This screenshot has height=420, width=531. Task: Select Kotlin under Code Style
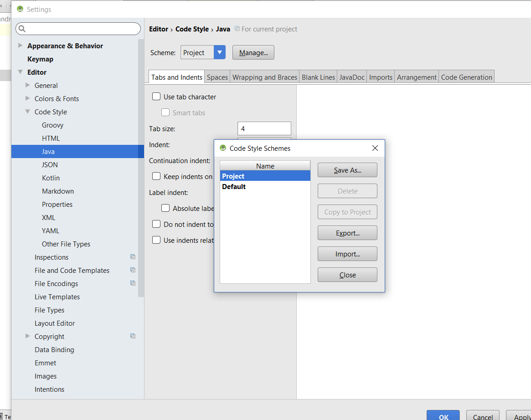pyautogui.click(x=51, y=178)
